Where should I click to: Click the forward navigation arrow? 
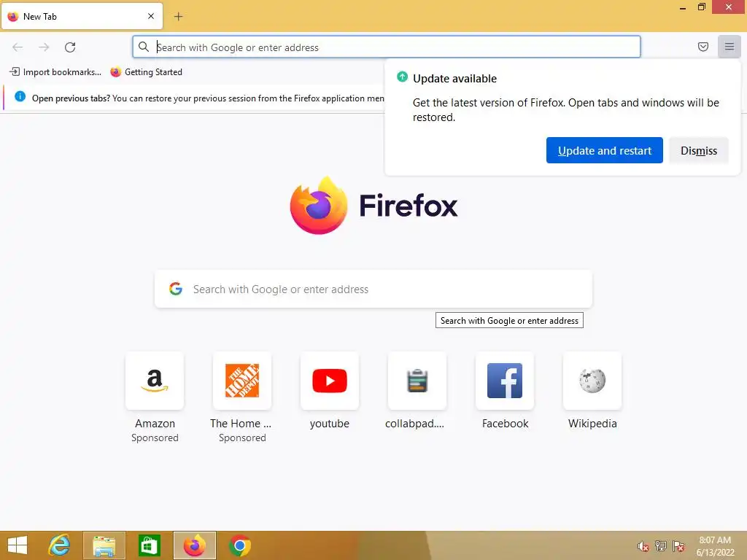coord(44,47)
